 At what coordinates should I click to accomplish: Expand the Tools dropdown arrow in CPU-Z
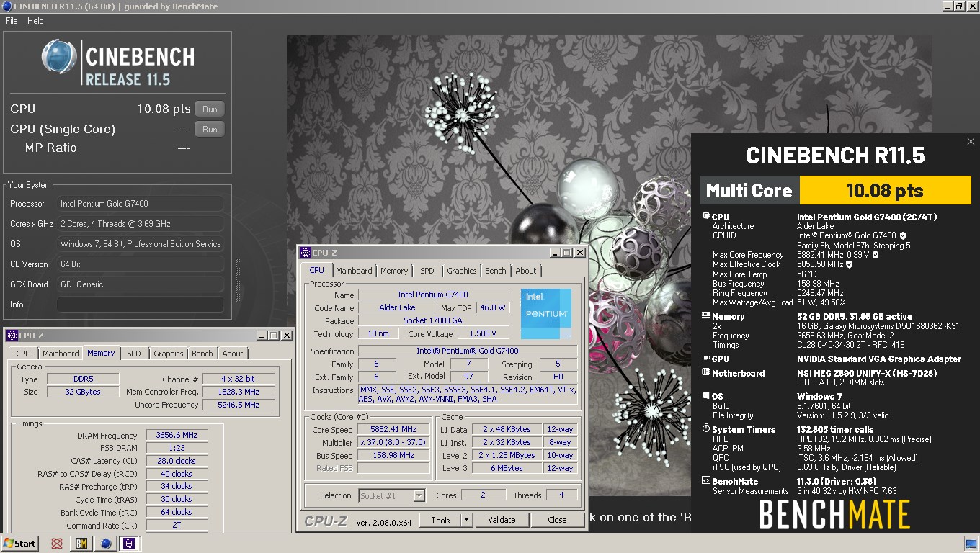(x=466, y=520)
